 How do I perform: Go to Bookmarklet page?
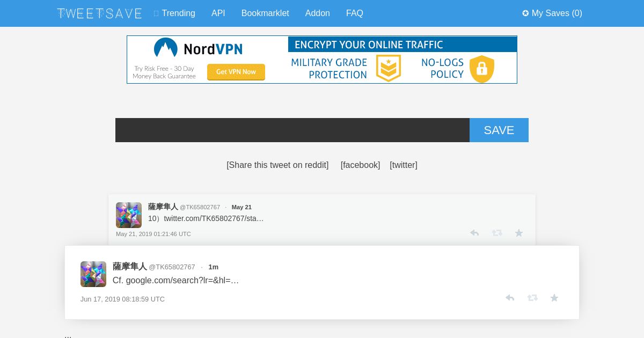[x=265, y=13]
